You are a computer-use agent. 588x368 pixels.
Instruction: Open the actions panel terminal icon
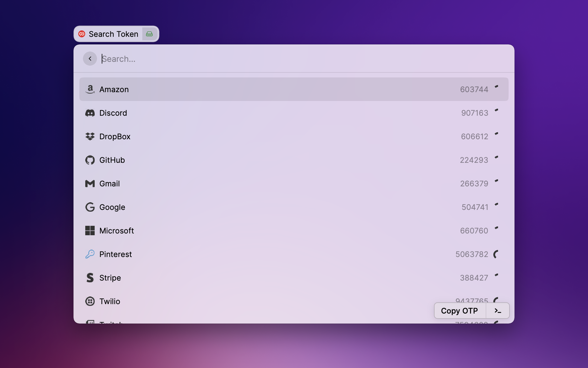(x=497, y=311)
